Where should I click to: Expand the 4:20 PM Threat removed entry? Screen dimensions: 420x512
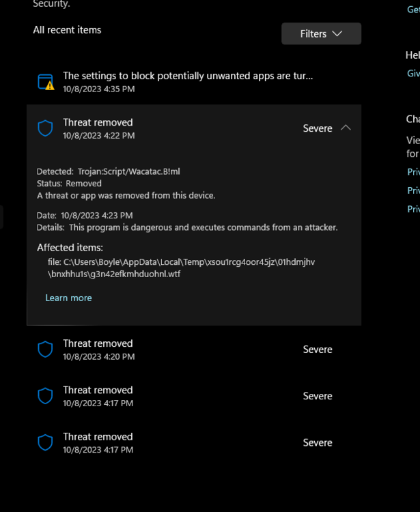(x=194, y=350)
